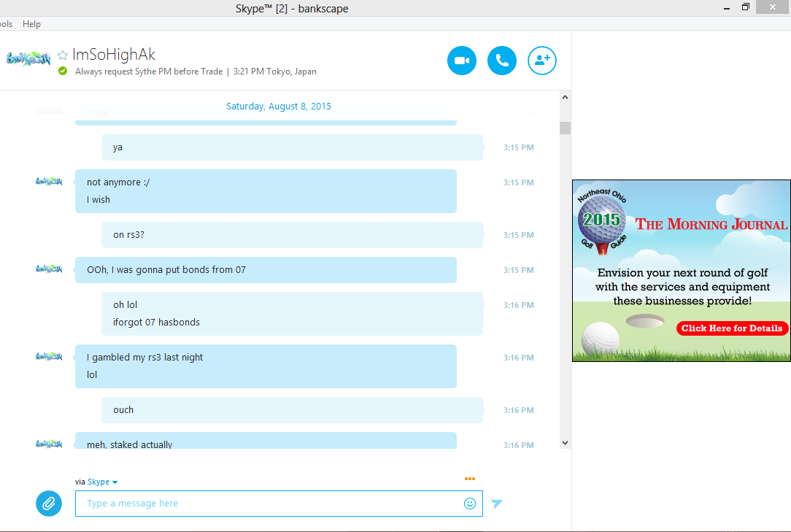
Task: Open the attach file paperclip button
Action: [49, 504]
